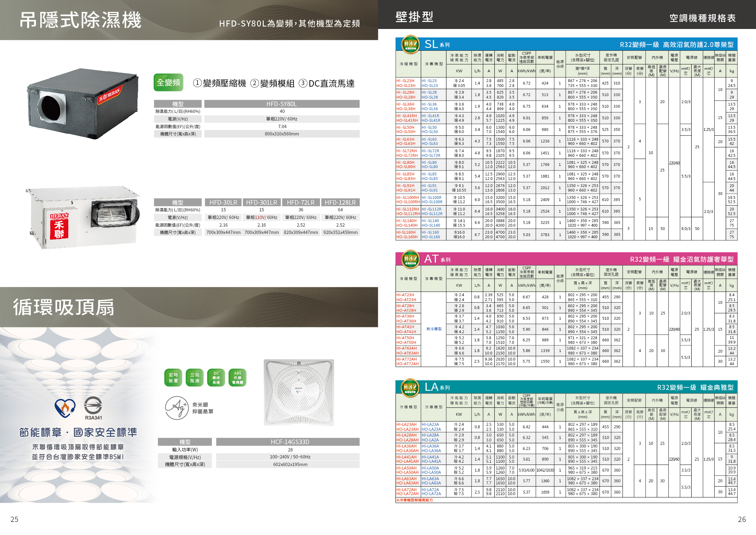The height and width of the screenshot is (535, 756).
Task: Click the 輸入功率(W) row label
Action: (x=185, y=449)
